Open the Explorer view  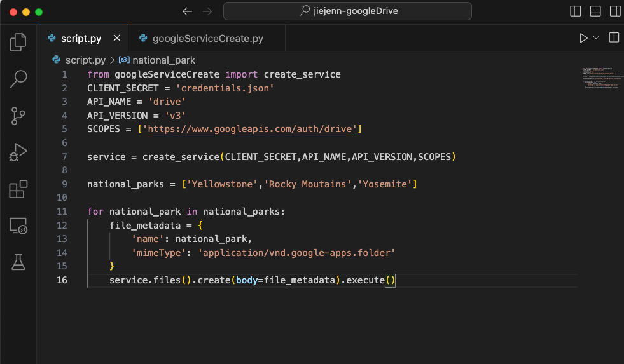18,42
